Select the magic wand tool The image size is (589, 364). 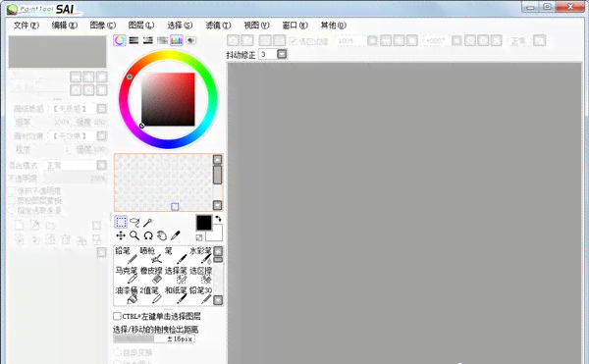pyautogui.click(x=148, y=223)
